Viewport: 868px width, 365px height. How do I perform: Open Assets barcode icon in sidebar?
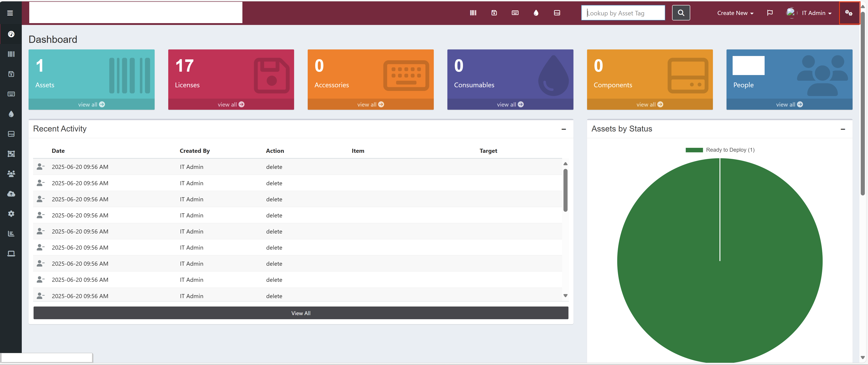tap(11, 54)
